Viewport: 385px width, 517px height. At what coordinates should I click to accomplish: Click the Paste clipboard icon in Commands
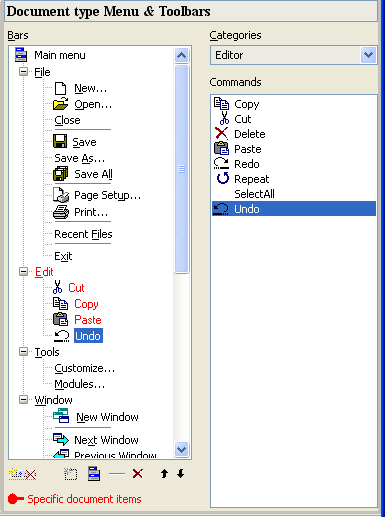pos(221,148)
